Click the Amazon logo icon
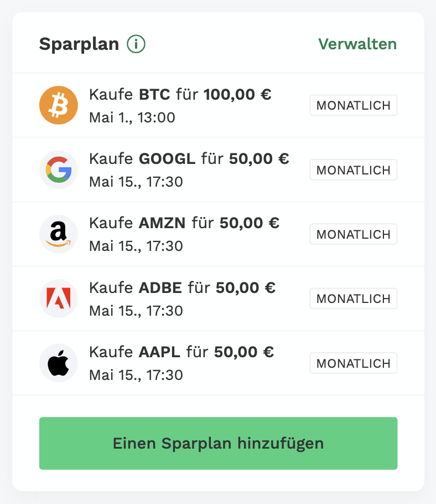This screenshot has height=504, width=436. pos(59,234)
